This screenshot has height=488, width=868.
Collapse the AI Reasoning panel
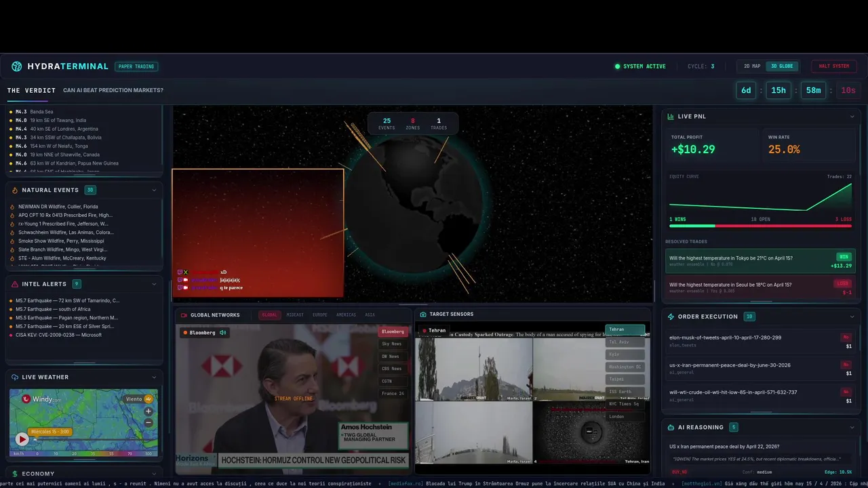coord(852,428)
